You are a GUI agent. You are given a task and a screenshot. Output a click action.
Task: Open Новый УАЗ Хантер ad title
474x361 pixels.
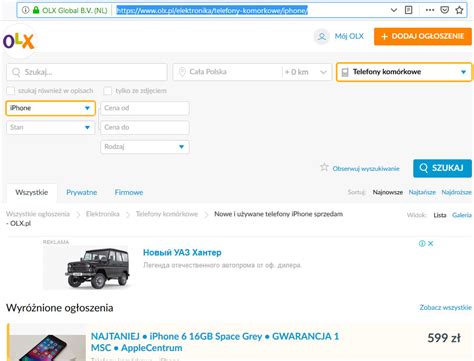(x=182, y=253)
